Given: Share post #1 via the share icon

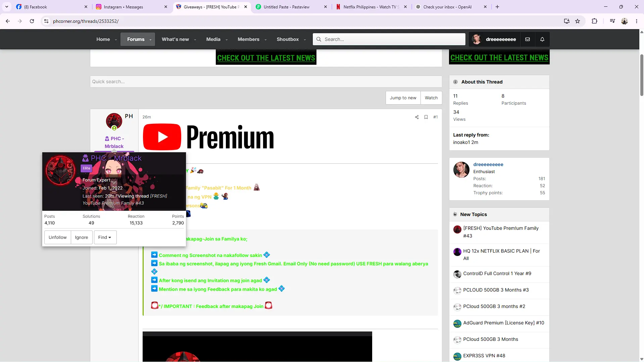Looking at the screenshot, I should pyautogui.click(x=417, y=117).
